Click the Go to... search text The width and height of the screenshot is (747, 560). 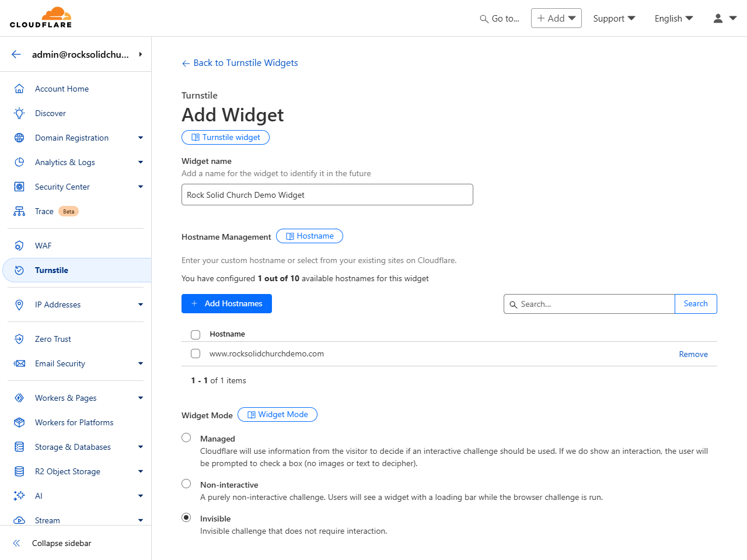click(505, 19)
